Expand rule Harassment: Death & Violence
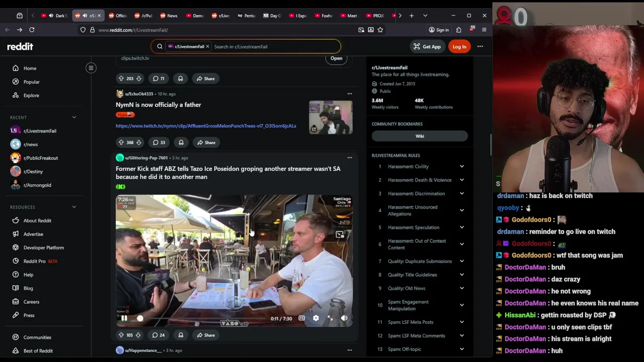 [461, 180]
